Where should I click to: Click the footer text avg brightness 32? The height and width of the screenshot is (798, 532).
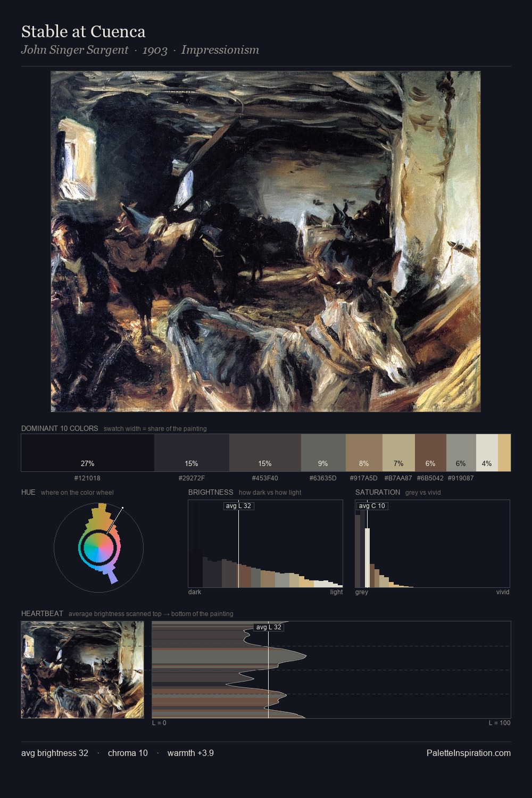coord(55,753)
